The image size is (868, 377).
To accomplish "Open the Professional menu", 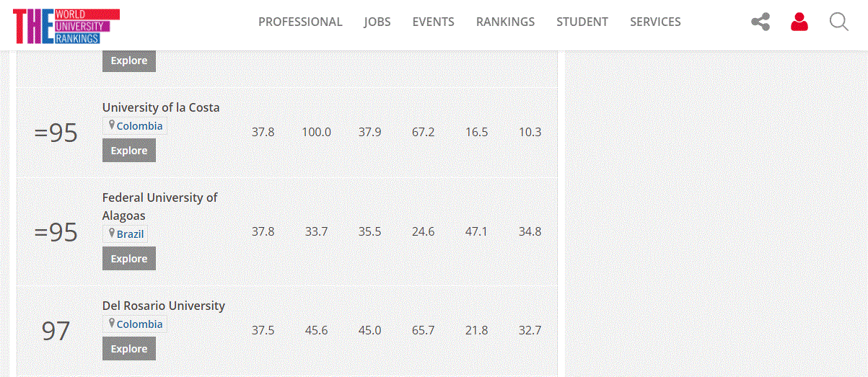I will pyautogui.click(x=300, y=22).
